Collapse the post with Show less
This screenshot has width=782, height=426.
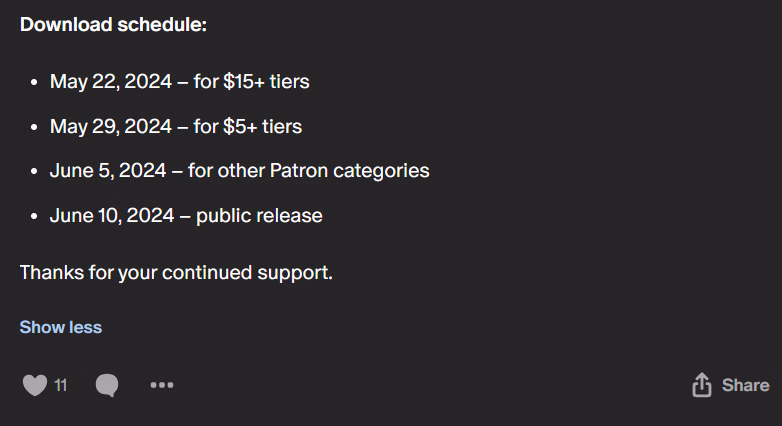(61, 327)
